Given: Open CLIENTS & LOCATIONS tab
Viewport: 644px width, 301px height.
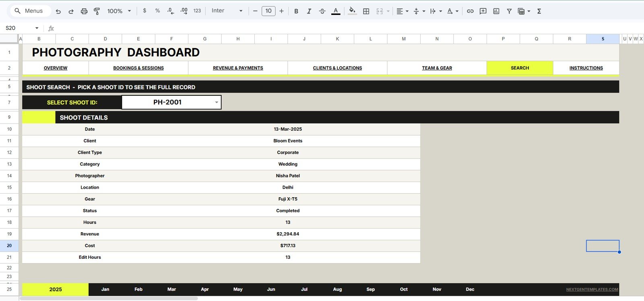Looking at the screenshot, I should pyautogui.click(x=337, y=68).
